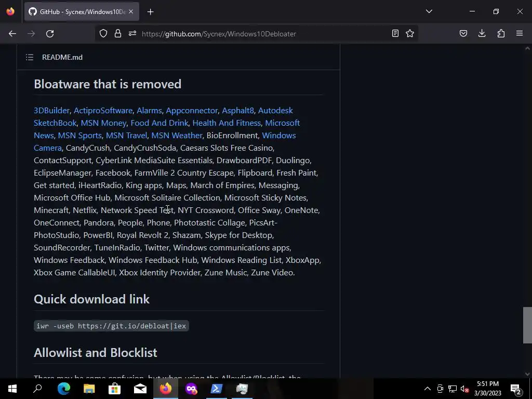Open the notification center icon
This screenshot has width=532, height=399.
(x=516, y=389)
